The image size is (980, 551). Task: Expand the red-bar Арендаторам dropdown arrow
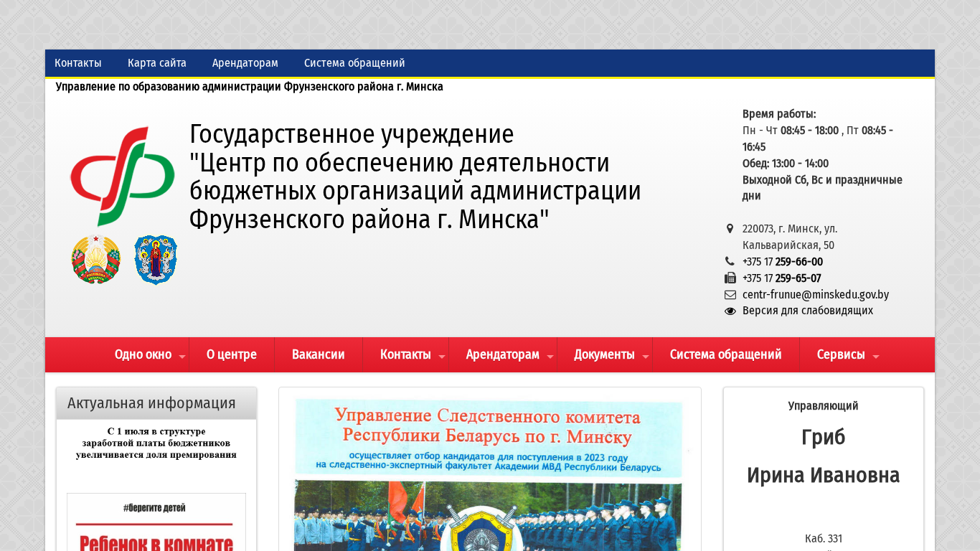point(550,357)
